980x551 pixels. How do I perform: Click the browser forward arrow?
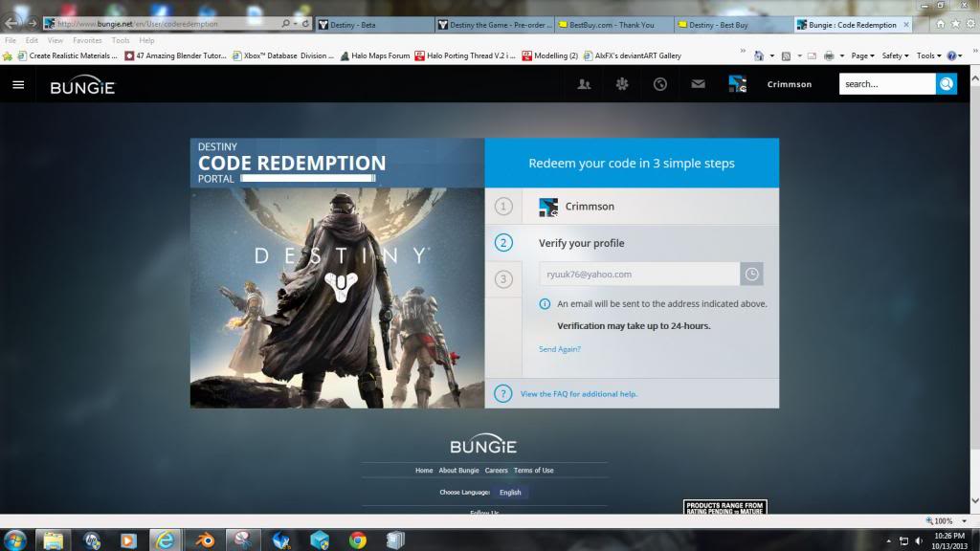[32, 23]
